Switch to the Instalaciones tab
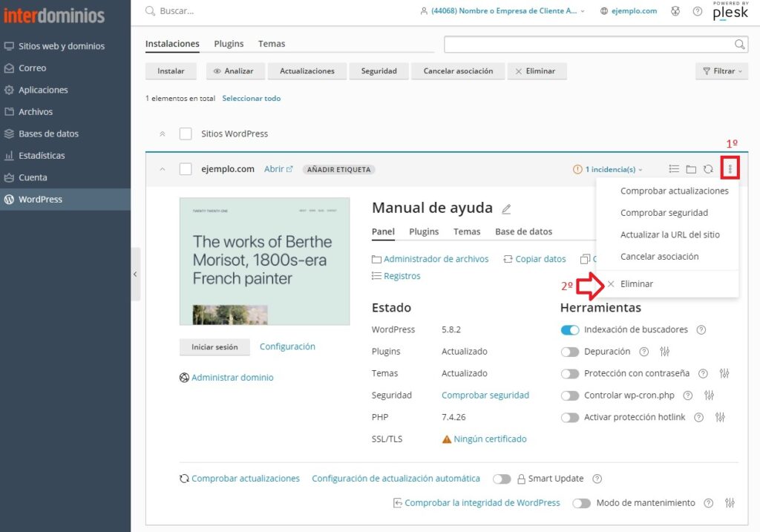The height and width of the screenshot is (532, 760). 172,44
